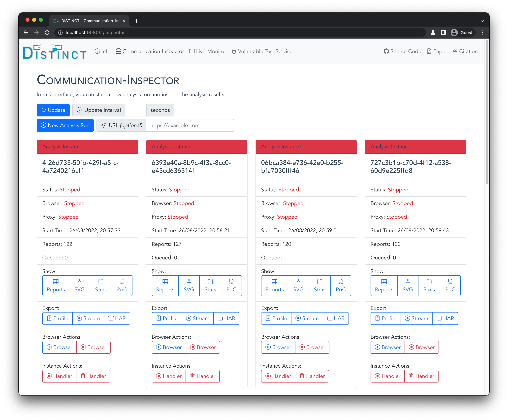The height and width of the screenshot is (420, 508).
Task: Open Reports table for instance 4f26d733
Action: [56, 285]
